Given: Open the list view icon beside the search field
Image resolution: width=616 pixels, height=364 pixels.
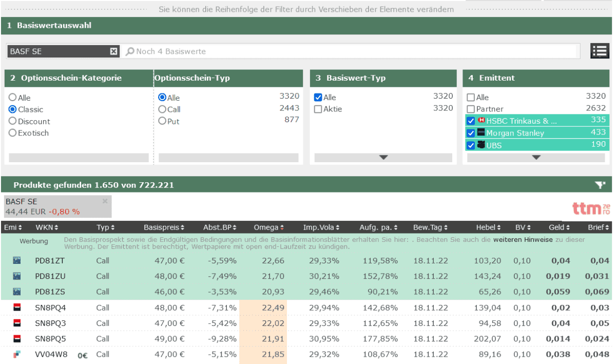Looking at the screenshot, I should coord(600,51).
